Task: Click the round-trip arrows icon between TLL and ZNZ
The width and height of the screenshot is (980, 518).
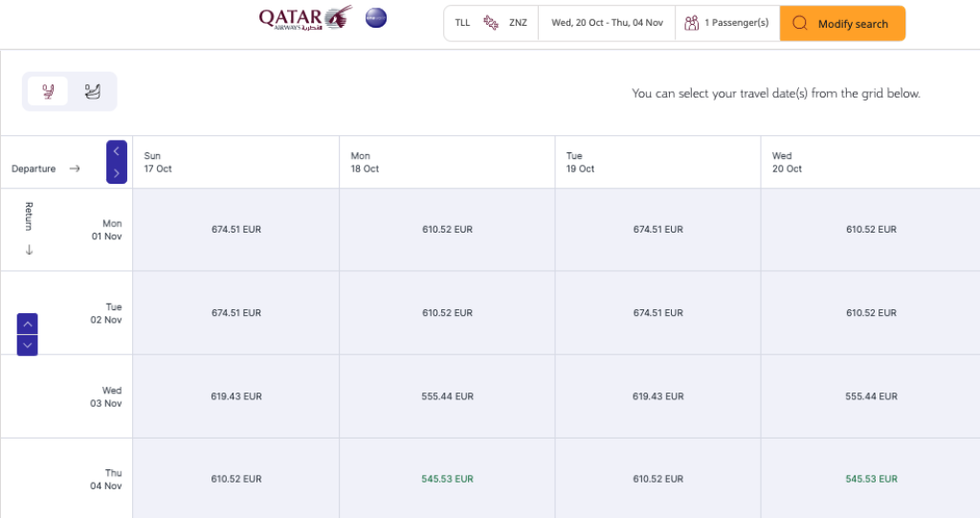Action: 490,23
